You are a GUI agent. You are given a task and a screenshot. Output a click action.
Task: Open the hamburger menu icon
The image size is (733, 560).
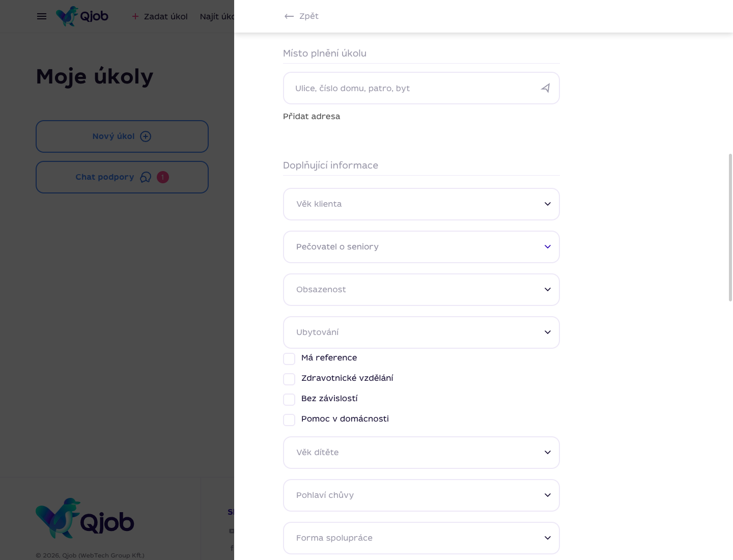(42, 16)
